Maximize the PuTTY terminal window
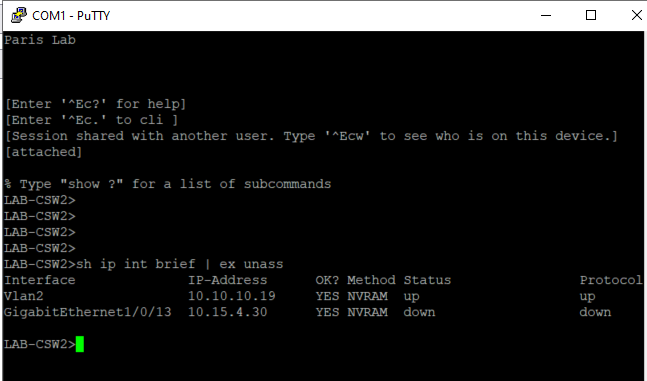Screen dimensions: 647x381 pyautogui.click(x=591, y=16)
